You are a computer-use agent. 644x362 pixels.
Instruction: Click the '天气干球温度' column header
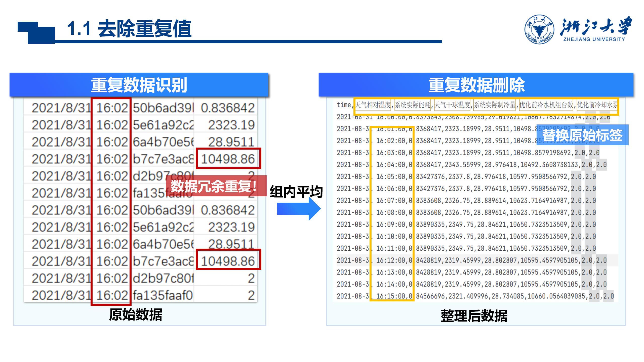point(452,105)
